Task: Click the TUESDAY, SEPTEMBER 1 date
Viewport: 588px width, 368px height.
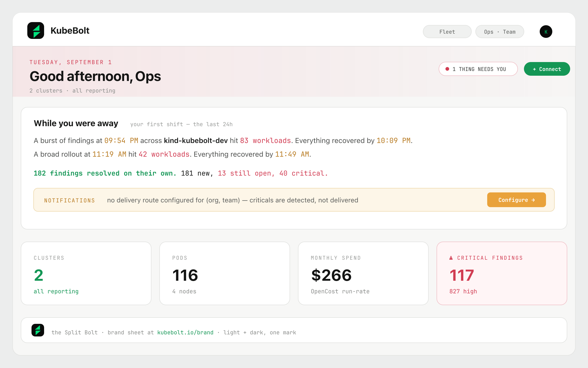Action: [x=71, y=62]
